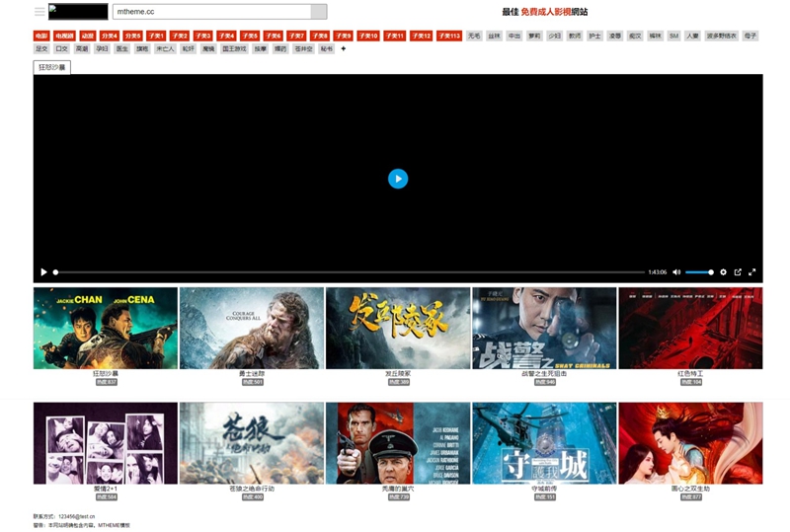Click the search input field with mtheme.cc
This screenshot has height=532, width=790.
211,12
